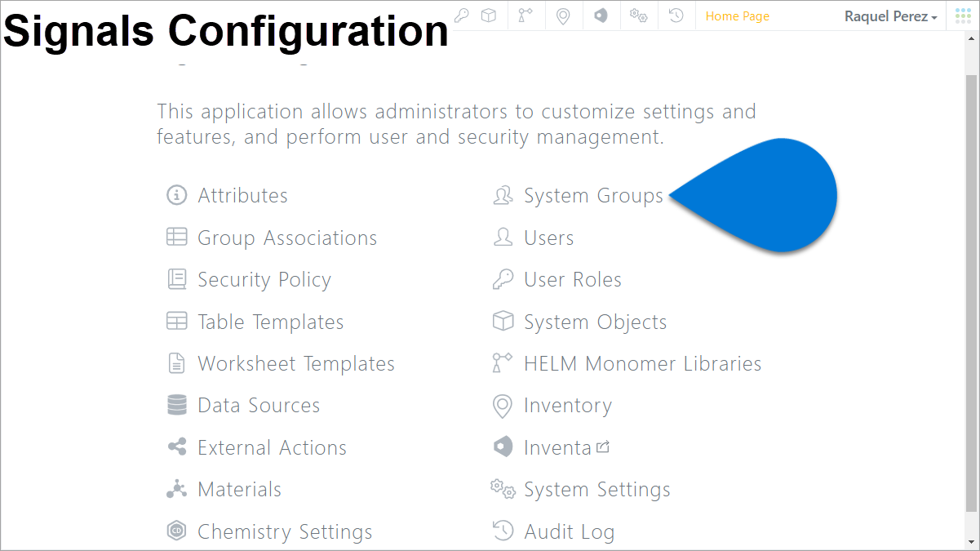980x551 pixels.
Task: Open Inventory pin icon in toolbar
Action: [x=563, y=16]
